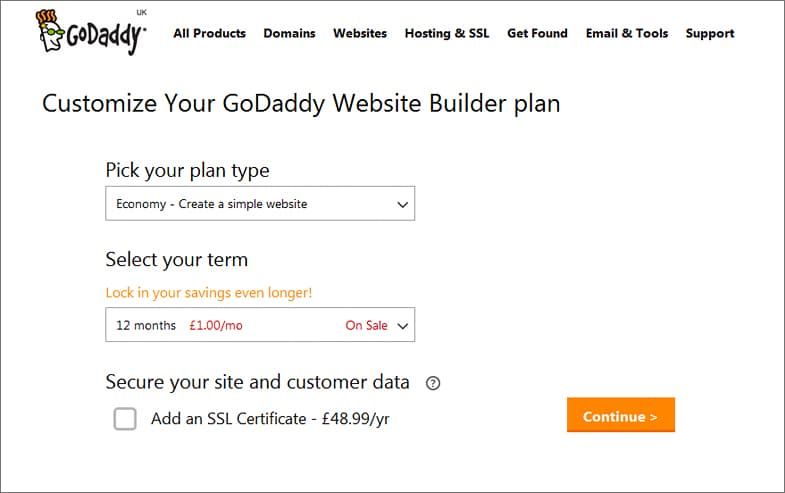The image size is (785, 493).
Task: Select the Get Found menu
Action: pyautogui.click(x=537, y=34)
